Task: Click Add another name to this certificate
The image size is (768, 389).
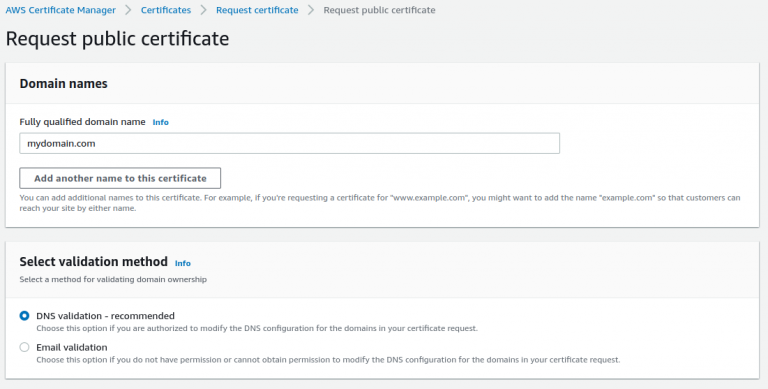Action: pyautogui.click(x=120, y=178)
